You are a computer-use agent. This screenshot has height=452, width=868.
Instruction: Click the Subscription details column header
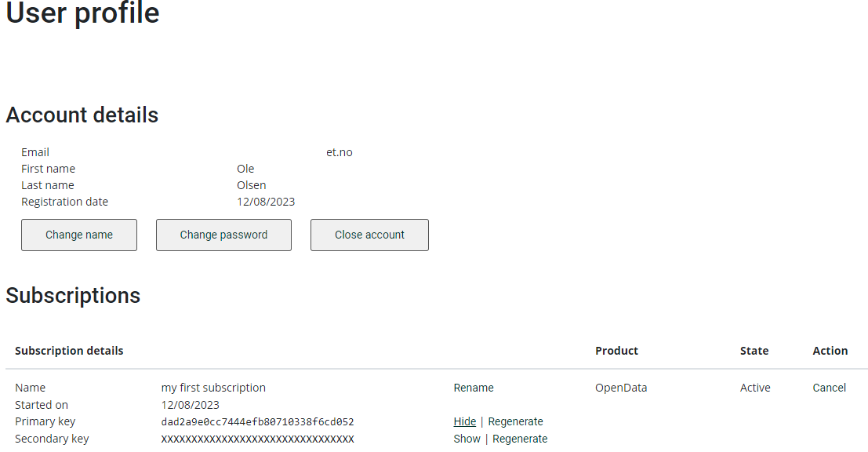tap(69, 351)
